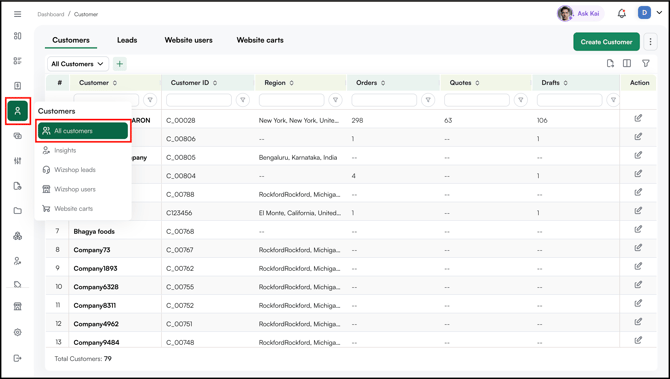The height and width of the screenshot is (379, 670).
Task: Open customer Bhagya foods
Action: (94, 231)
